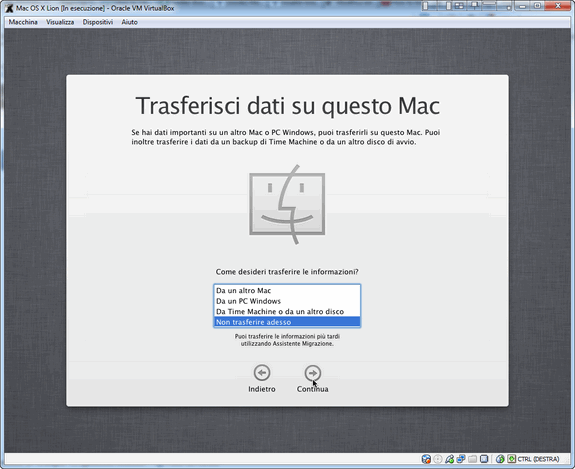Image resolution: width=575 pixels, height=469 pixels.
Task: Click the Indietro back arrow icon
Action: [262, 373]
